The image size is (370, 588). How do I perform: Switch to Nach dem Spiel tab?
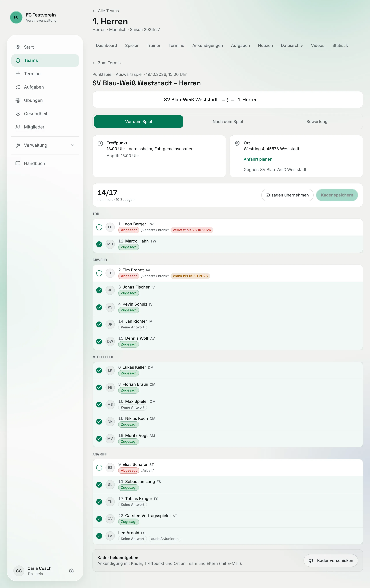[x=227, y=122]
